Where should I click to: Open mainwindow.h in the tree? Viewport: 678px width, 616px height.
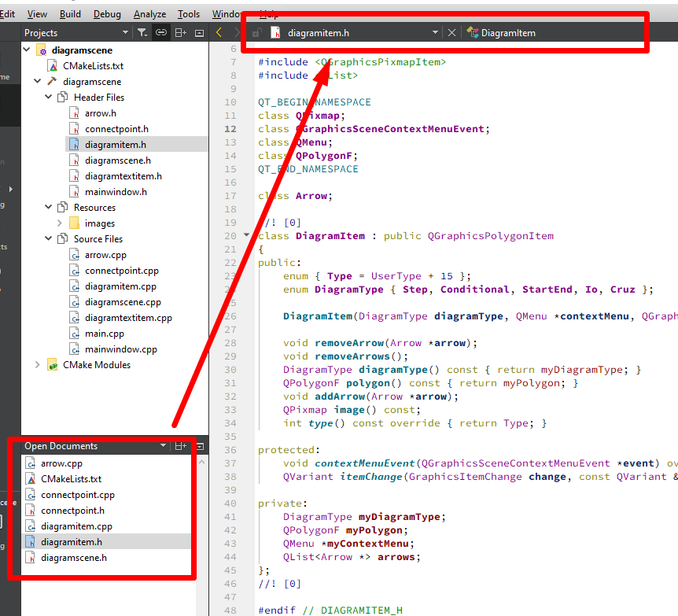(116, 192)
